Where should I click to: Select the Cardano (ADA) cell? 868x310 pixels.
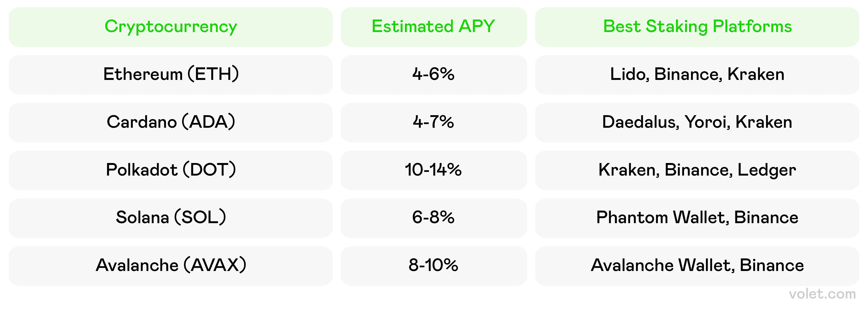click(170, 122)
